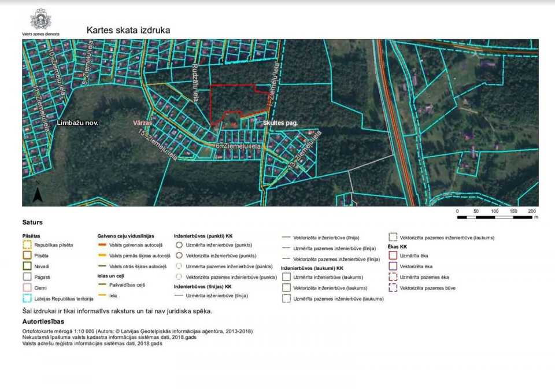The height and width of the screenshot is (392, 555).
Task: Click the Republikas pilsēta legend symbol
Action: tap(27, 245)
